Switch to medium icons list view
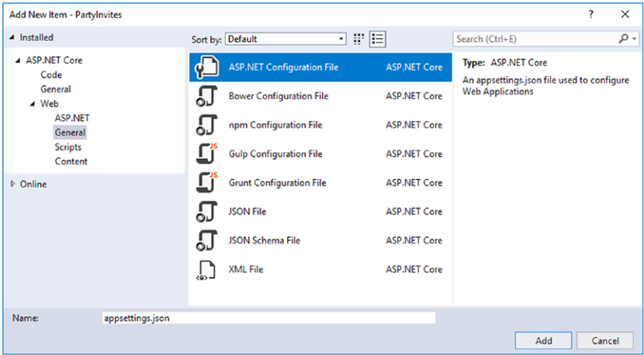Image resolution: width=644 pixels, height=355 pixels. [378, 39]
